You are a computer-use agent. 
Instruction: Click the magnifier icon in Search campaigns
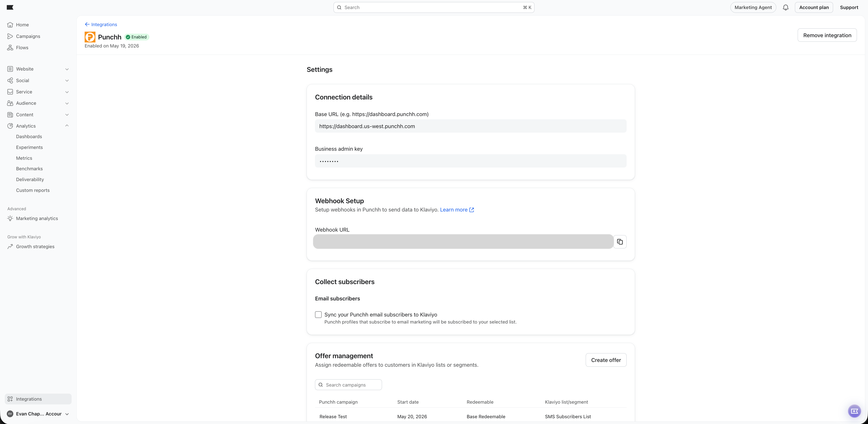[320, 385]
